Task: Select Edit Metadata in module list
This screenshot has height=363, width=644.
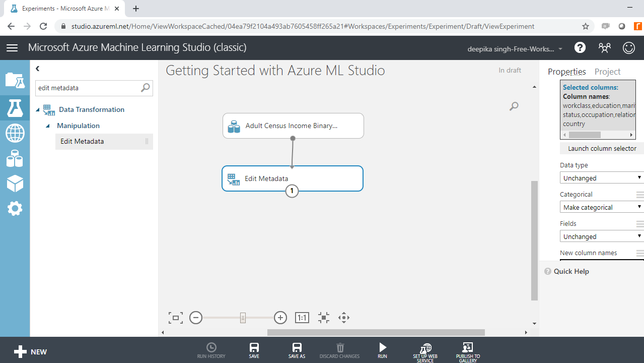Action: (x=104, y=142)
